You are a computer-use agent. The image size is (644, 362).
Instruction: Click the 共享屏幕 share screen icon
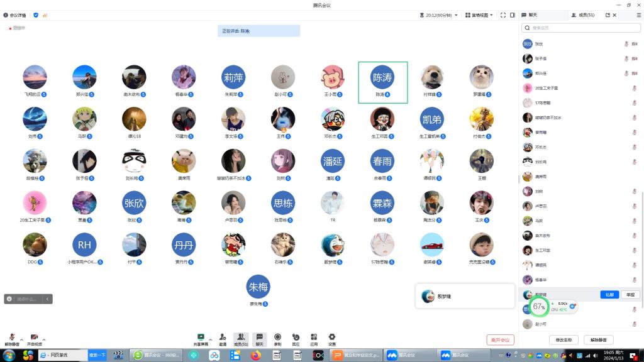(201, 337)
